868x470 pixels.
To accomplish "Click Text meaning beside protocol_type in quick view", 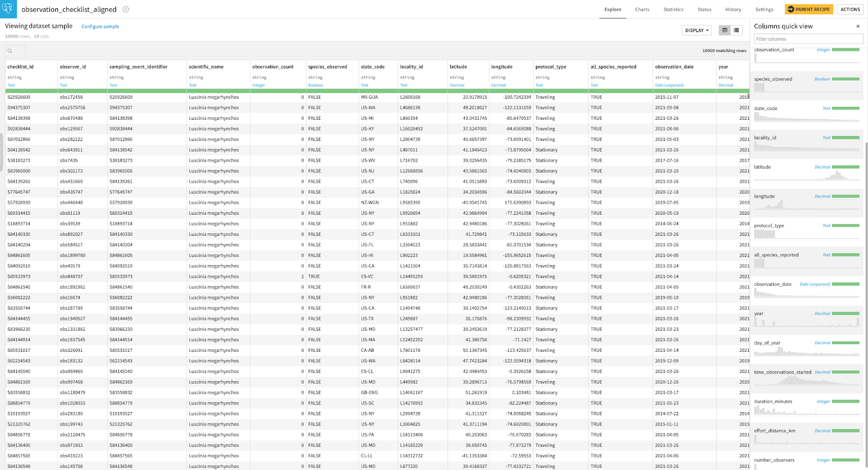I will (x=826, y=226).
